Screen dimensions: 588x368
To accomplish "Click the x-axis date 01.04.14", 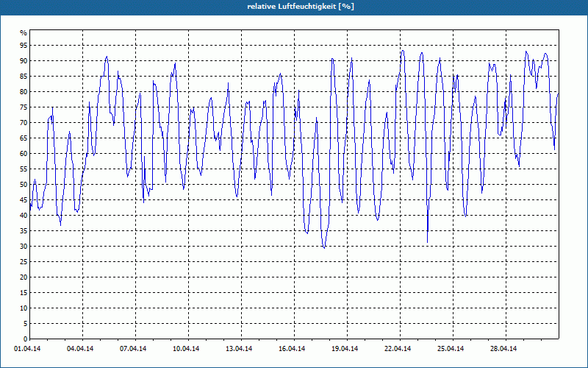I will (27, 349).
